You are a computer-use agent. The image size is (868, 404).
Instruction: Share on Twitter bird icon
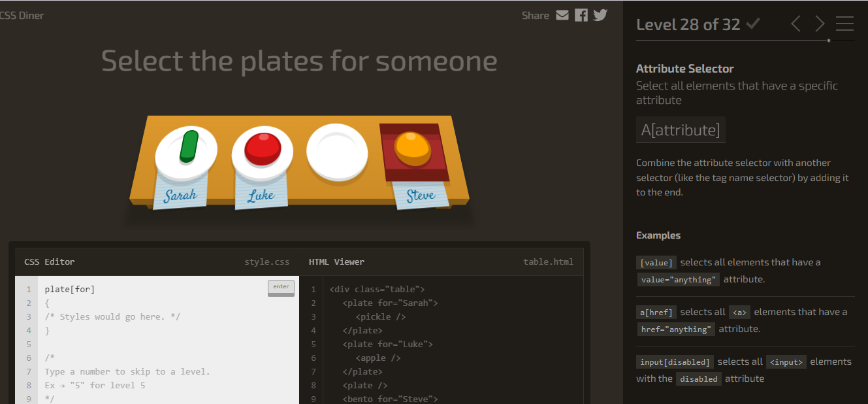pyautogui.click(x=600, y=15)
